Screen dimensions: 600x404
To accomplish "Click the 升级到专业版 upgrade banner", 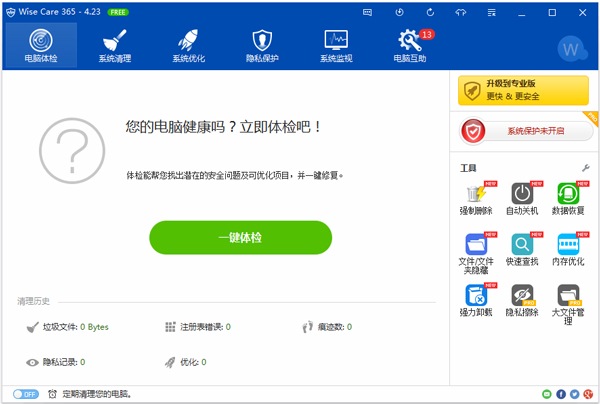I will tap(523, 90).
